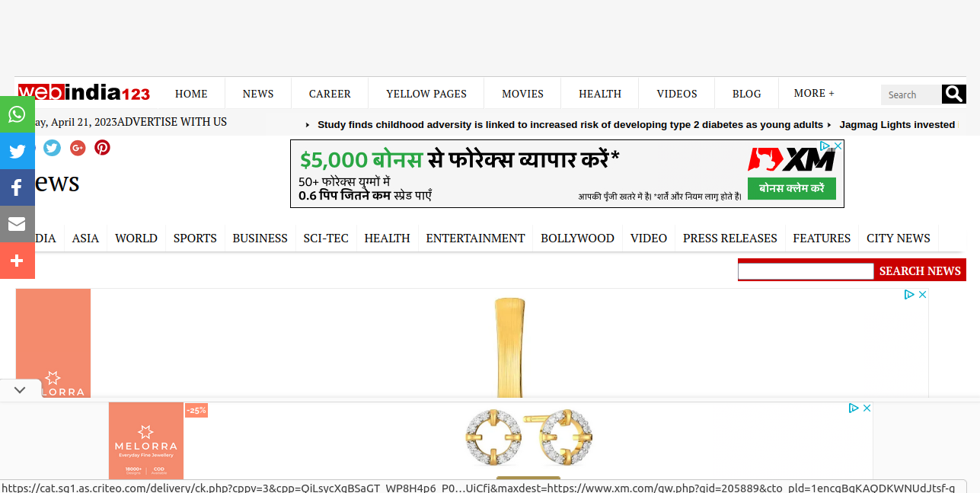Share the page via email icon
Viewport: 980px width, 493px height.
click(x=17, y=224)
